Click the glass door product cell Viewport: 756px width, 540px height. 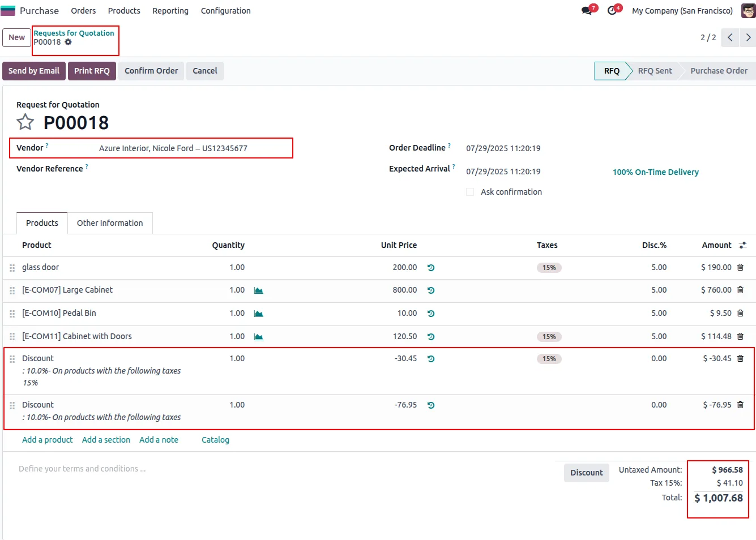40,267
